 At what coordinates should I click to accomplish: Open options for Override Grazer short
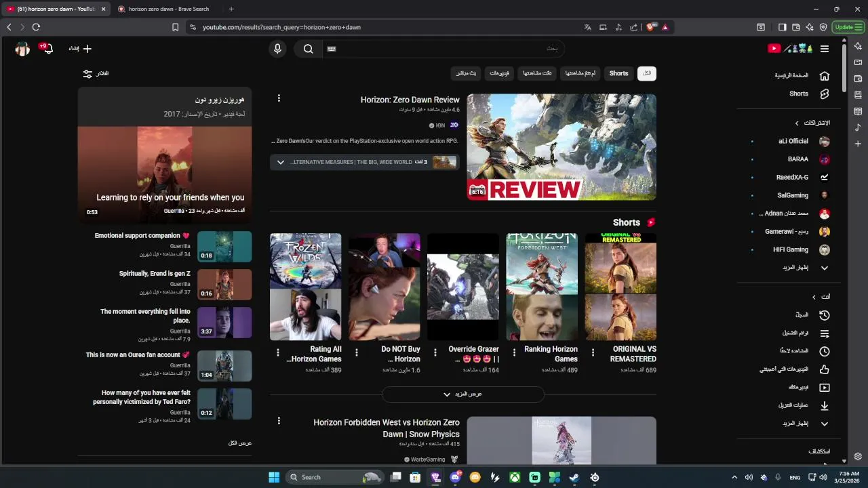(x=435, y=352)
